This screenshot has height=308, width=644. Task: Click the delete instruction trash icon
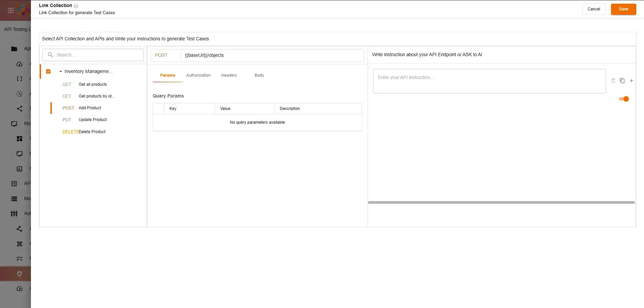tap(613, 81)
